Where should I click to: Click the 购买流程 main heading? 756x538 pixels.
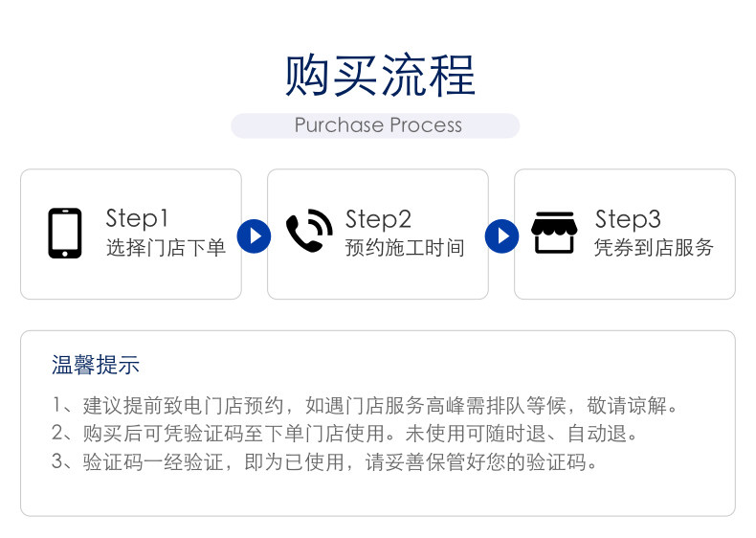pyautogui.click(x=380, y=76)
